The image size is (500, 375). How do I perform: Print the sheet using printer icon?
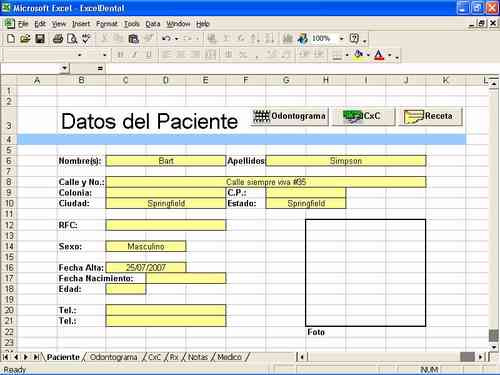click(x=58, y=39)
